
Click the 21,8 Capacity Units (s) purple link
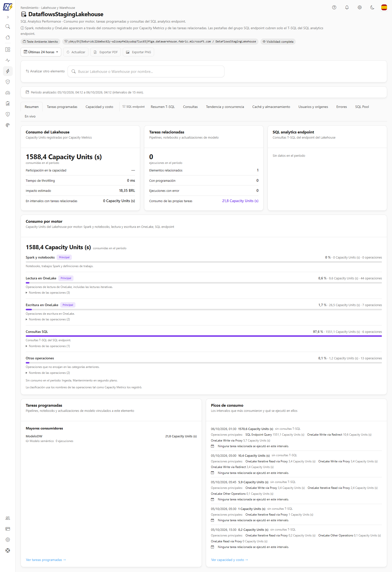pyautogui.click(x=240, y=201)
